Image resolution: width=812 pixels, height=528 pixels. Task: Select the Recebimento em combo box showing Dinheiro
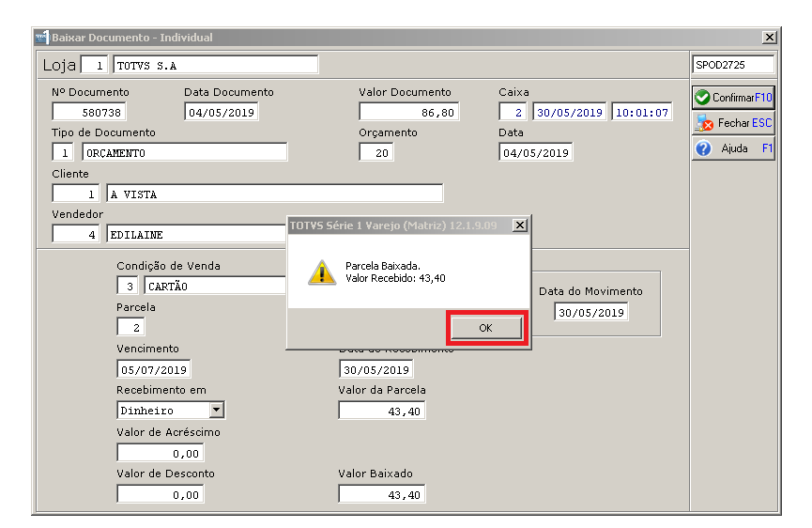tap(171, 410)
